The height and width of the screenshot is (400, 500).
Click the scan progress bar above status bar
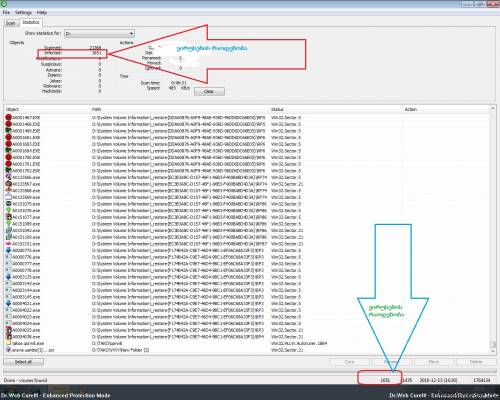click(249, 371)
